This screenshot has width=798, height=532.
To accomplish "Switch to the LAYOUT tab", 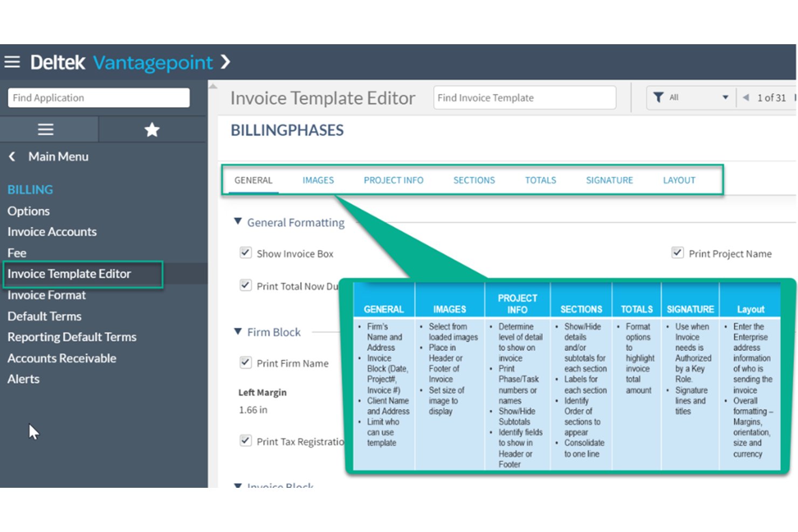I will 679,180.
